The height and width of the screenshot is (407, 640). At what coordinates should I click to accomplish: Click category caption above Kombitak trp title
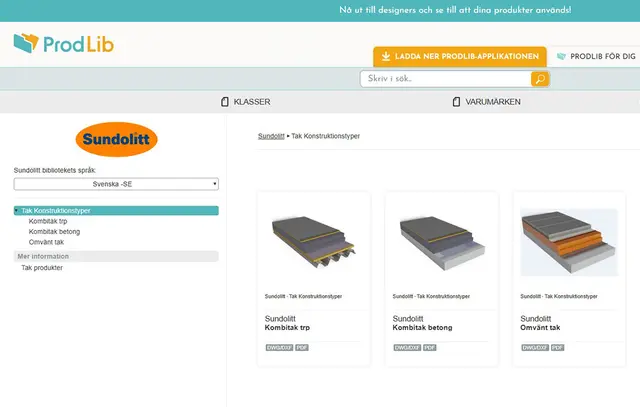tap(303, 296)
